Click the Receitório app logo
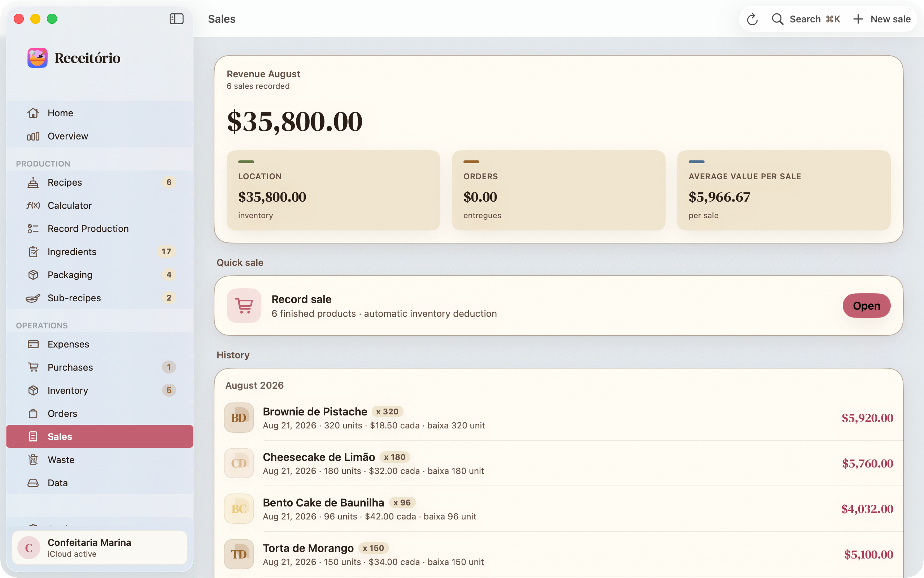 tap(38, 58)
